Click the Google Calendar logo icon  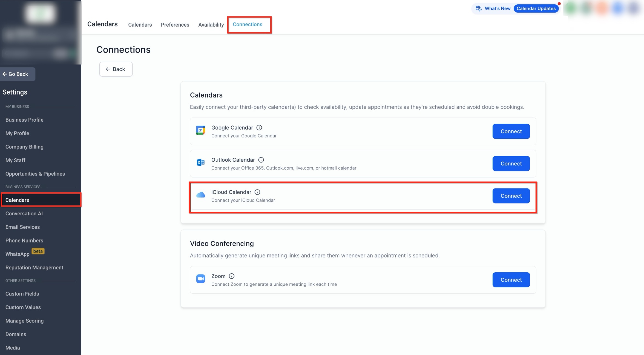201,130
